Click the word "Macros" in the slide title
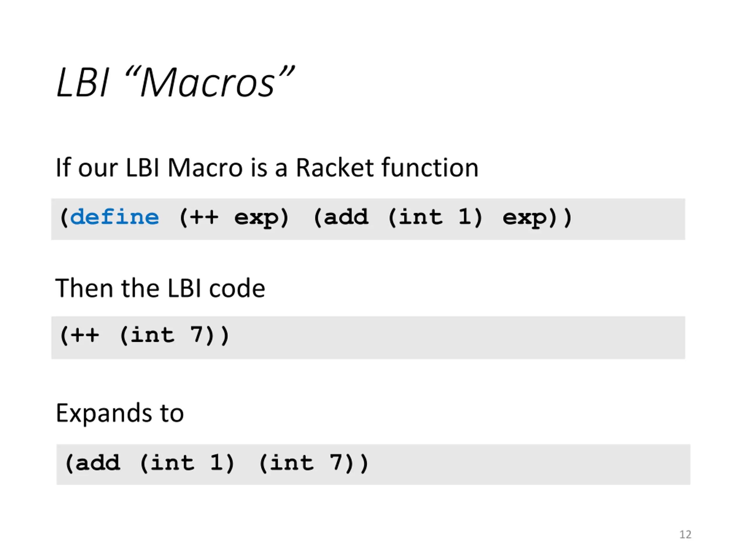 click(x=207, y=83)
